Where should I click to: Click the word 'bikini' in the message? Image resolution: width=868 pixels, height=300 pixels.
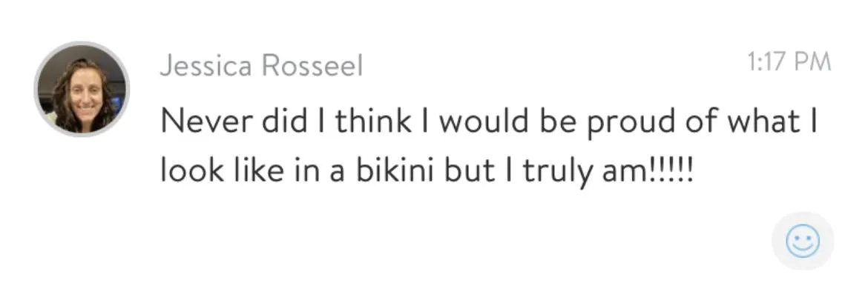point(394,170)
